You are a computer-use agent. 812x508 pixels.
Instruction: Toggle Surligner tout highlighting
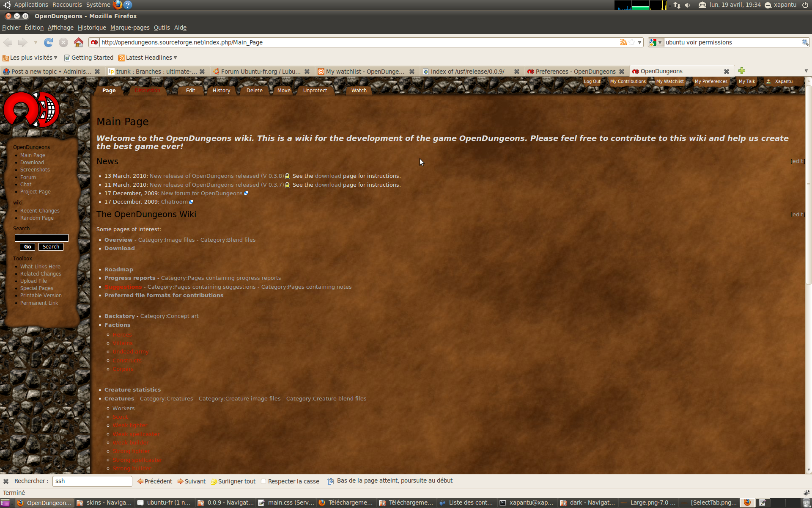(x=233, y=481)
